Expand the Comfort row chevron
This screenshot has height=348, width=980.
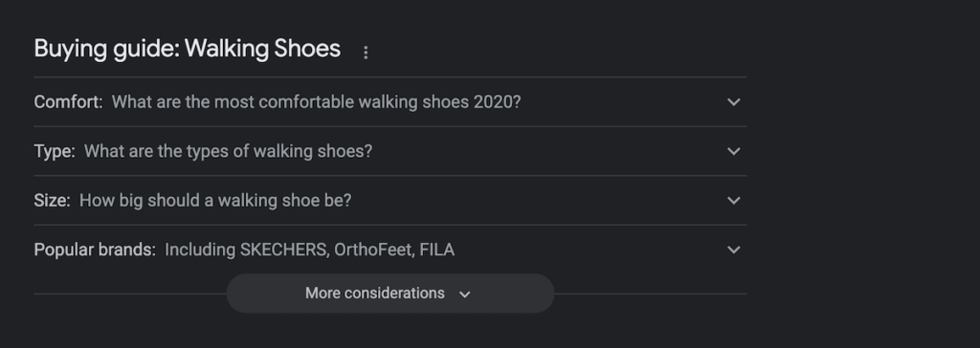click(734, 102)
